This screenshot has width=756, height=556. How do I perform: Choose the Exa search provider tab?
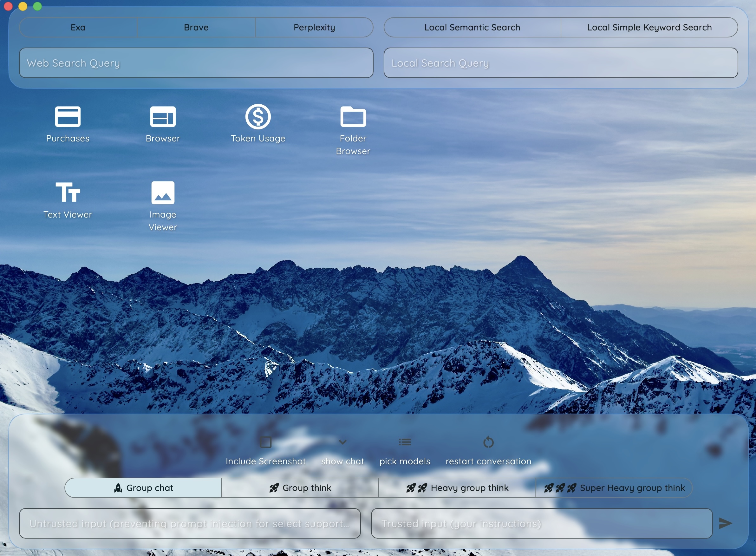(78, 27)
